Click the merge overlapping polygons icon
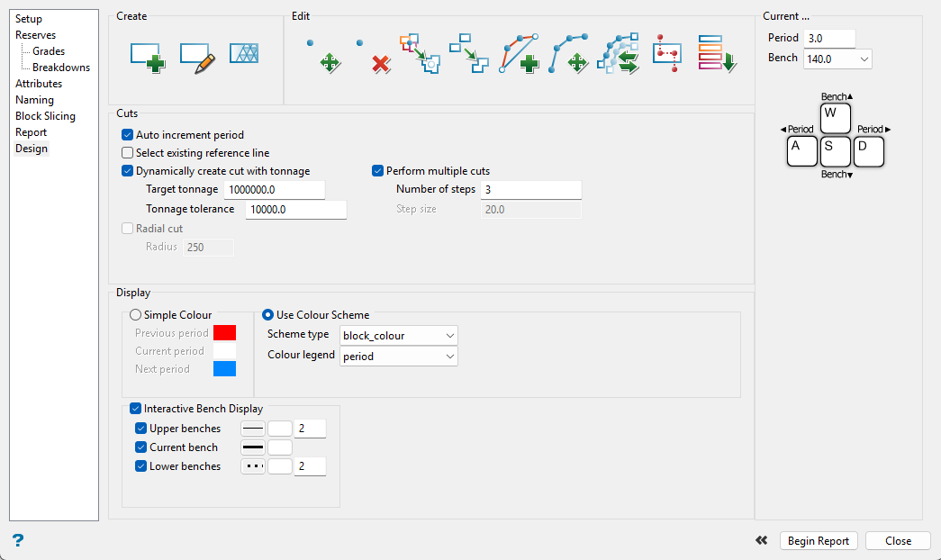Viewport: 941px width, 560px height. pos(421,53)
